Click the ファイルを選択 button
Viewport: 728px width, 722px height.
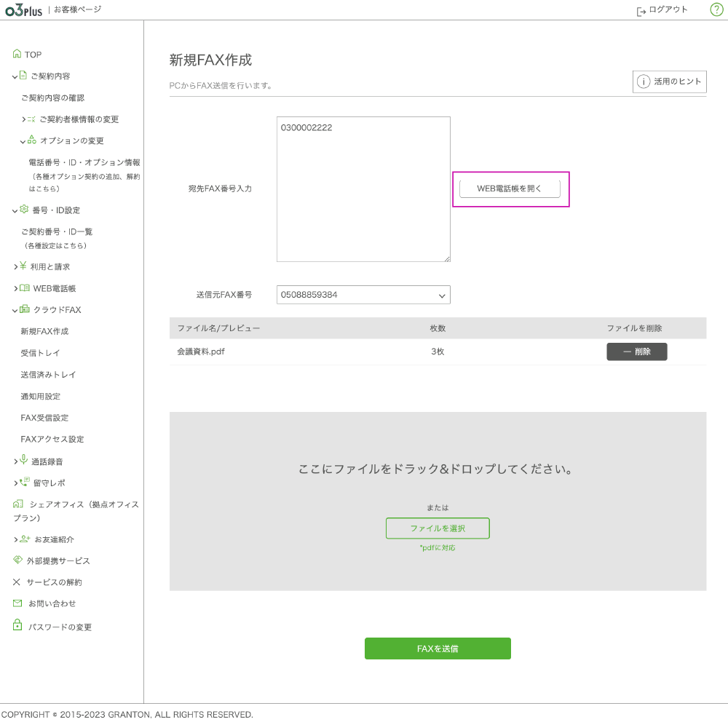[x=438, y=528]
